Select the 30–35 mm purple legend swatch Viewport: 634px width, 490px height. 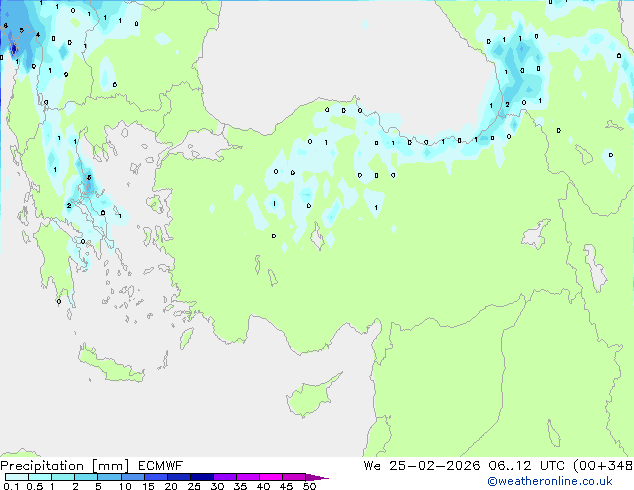pos(224,477)
